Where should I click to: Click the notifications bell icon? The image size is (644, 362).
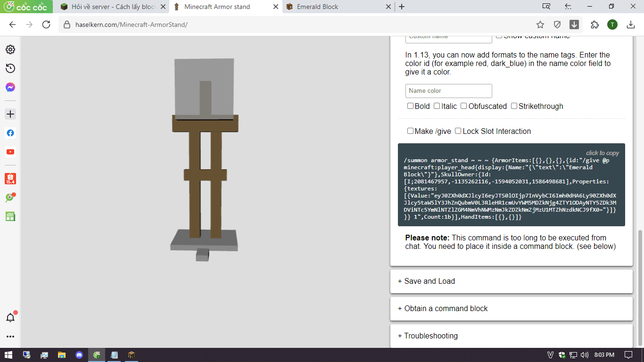click(x=10, y=317)
